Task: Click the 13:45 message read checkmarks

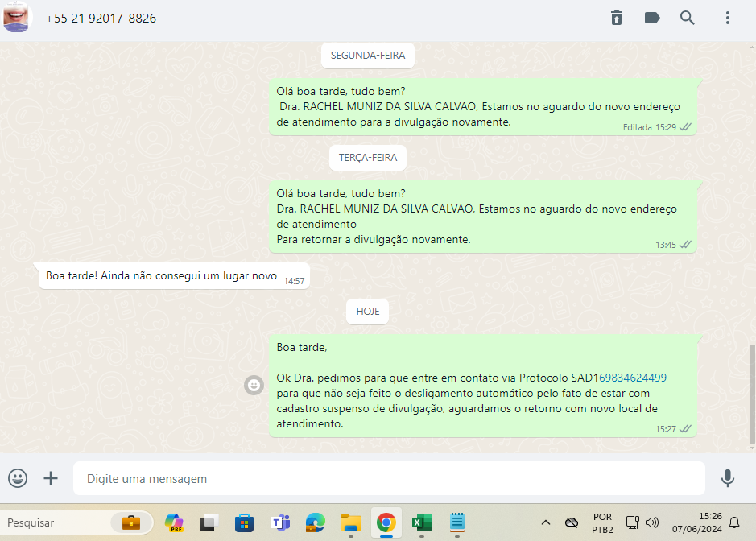Action: (x=685, y=245)
